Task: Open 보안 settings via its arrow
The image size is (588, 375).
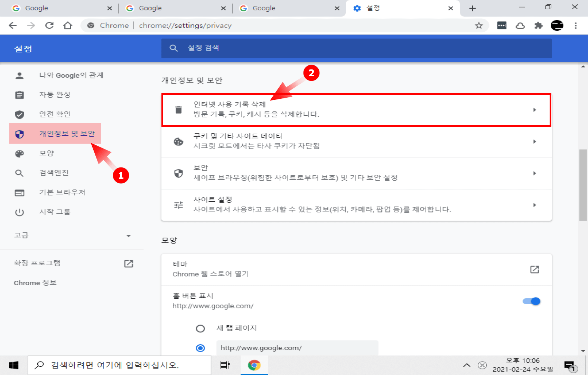Action: 534,173
